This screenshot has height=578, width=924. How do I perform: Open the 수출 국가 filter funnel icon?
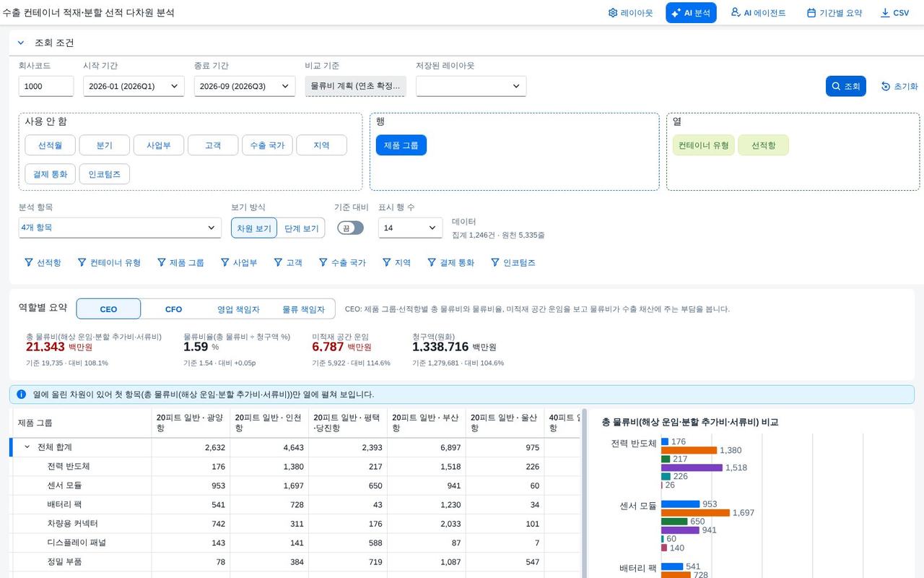pyautogui.click(x=323, y=262)
